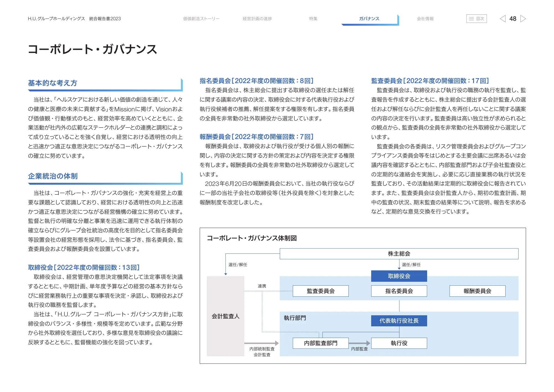Click the 取締役会 blue box
554x392 pixels.
399,276
